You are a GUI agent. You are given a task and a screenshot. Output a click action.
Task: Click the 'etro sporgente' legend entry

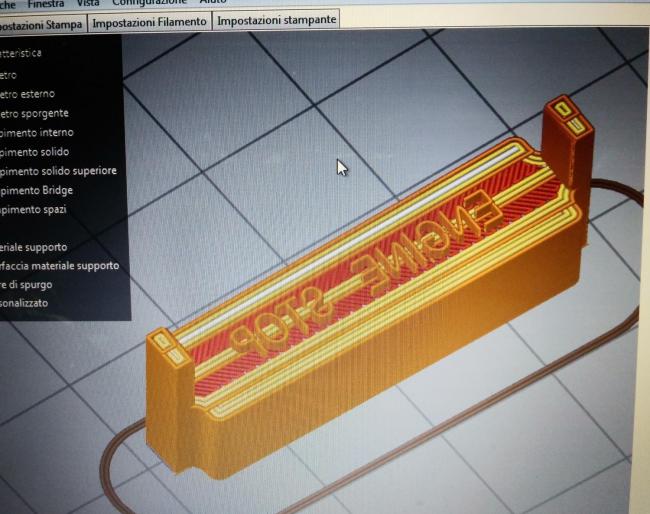coord(34,113)
